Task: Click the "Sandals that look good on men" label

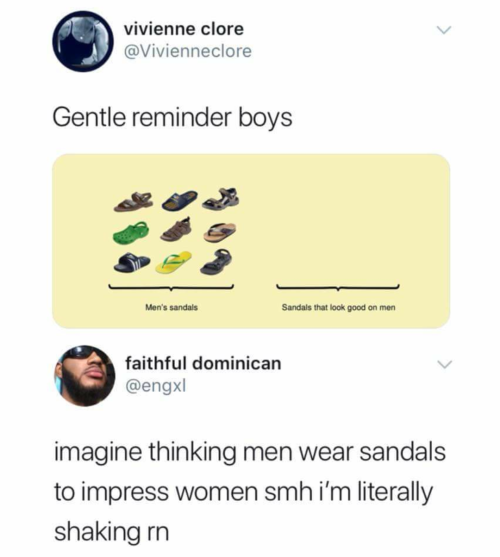Action: 338,307
